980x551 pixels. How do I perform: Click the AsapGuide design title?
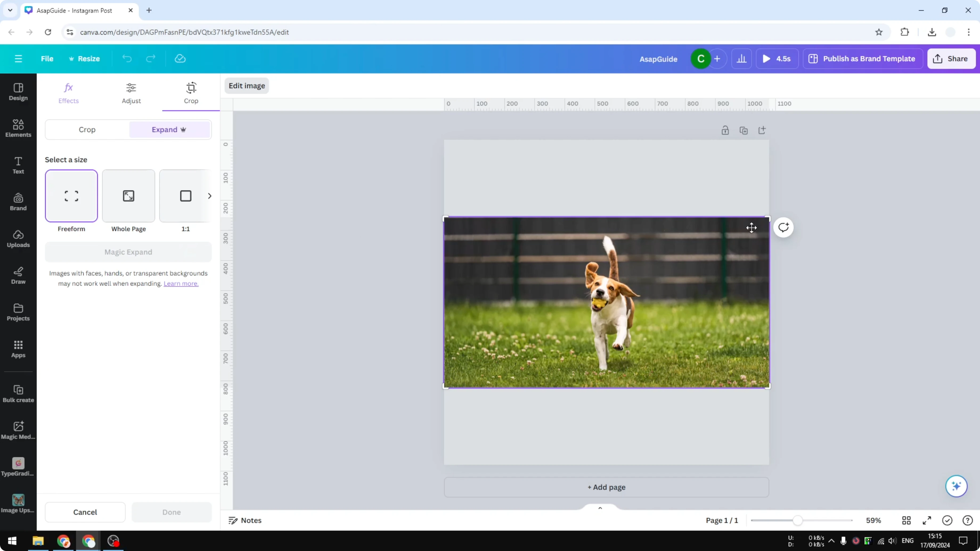[658, 59]
